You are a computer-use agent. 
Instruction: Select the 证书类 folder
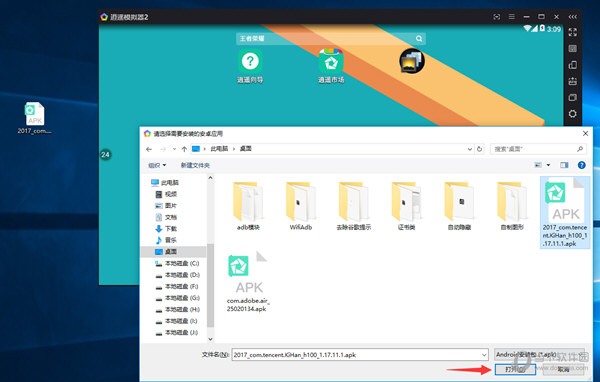[x=406, y=206]
